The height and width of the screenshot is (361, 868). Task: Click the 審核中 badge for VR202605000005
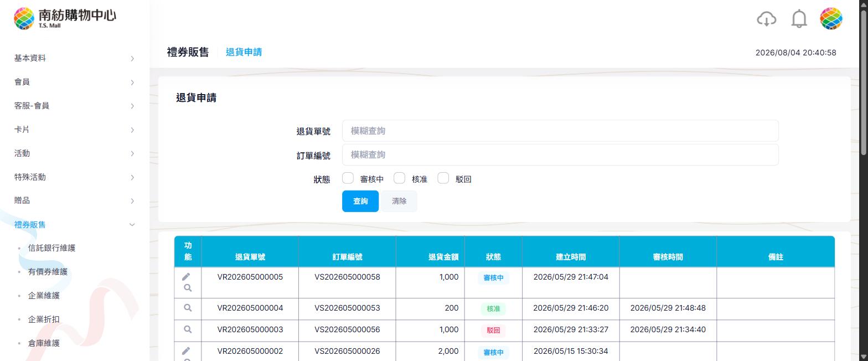click(493, 277)
